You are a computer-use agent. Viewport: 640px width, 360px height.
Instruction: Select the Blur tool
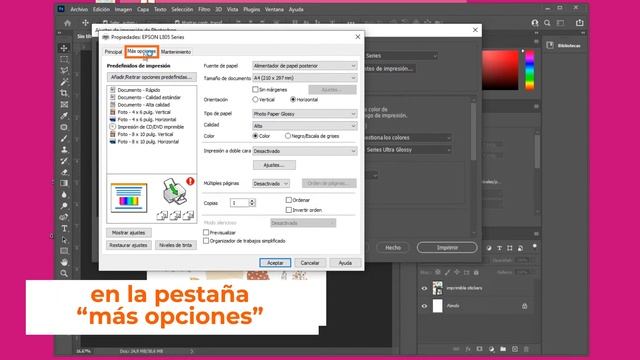coord(64,195)
